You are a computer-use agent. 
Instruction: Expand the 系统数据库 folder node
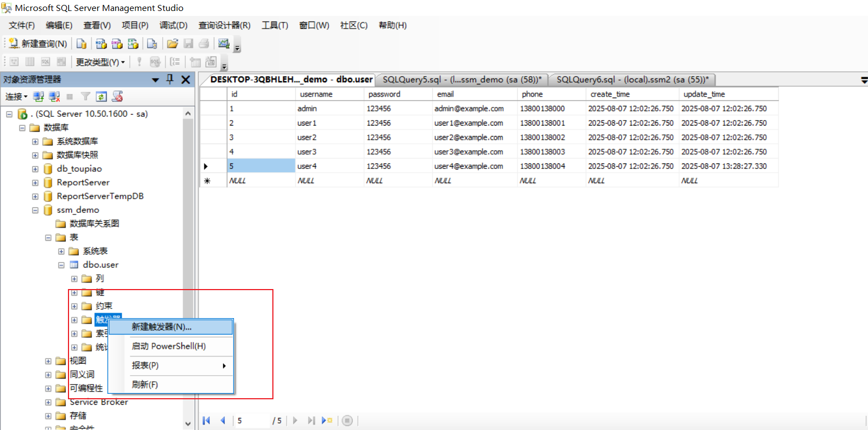(x=35, y=142)
